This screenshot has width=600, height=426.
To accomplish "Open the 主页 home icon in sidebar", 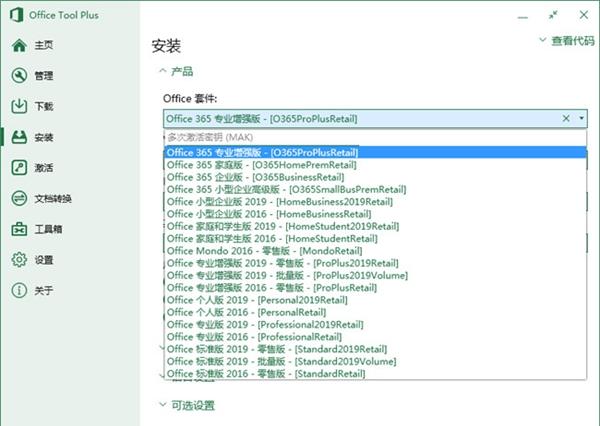I will click(x=19, y=45).
